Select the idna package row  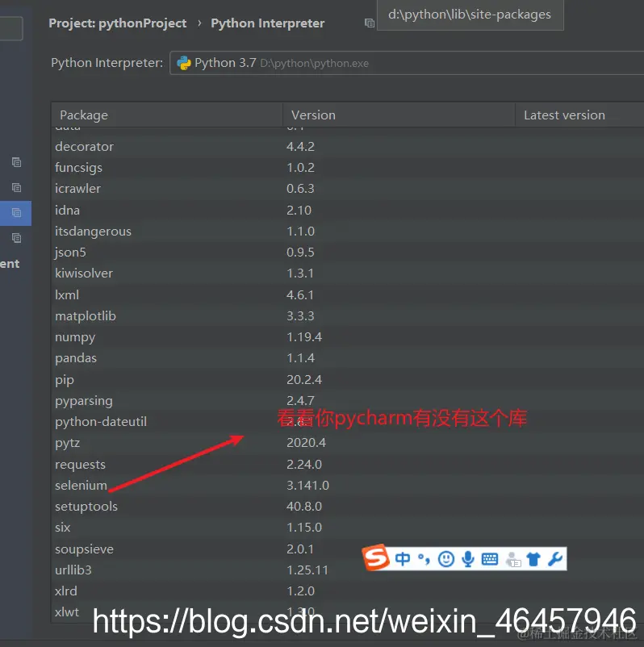point(348,210)
